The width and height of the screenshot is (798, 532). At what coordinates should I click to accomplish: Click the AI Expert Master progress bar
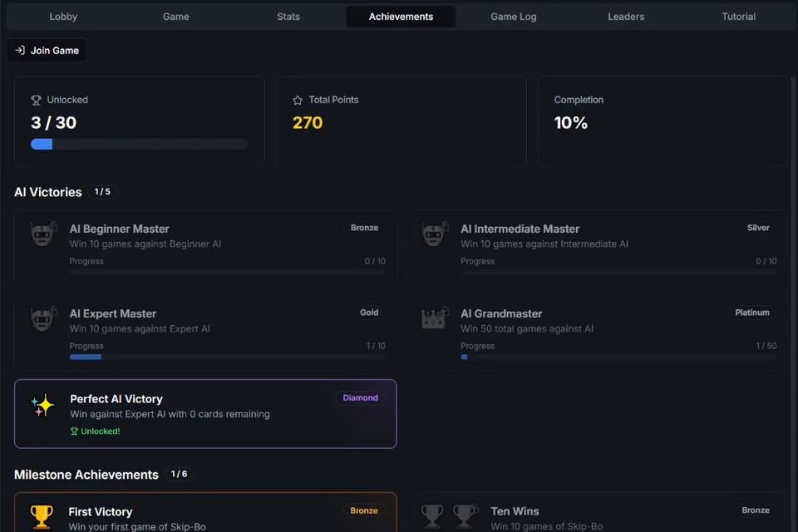click(228, 357)
